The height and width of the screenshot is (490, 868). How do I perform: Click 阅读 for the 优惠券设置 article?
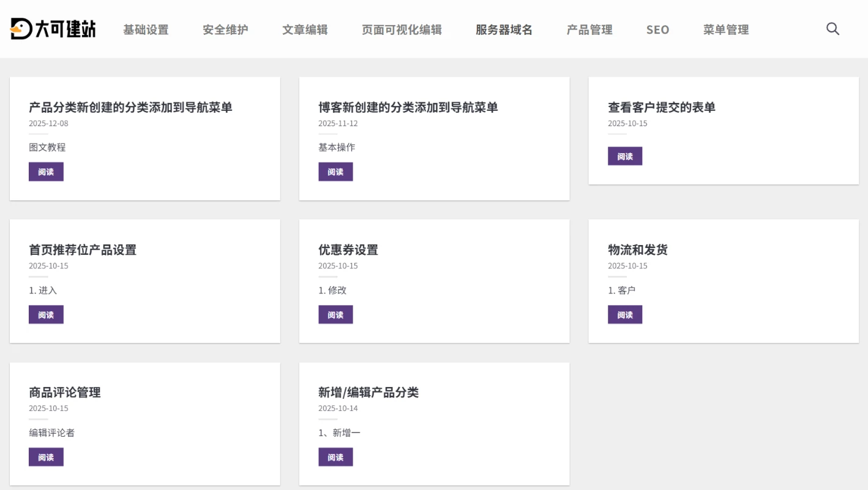point(335,315)
